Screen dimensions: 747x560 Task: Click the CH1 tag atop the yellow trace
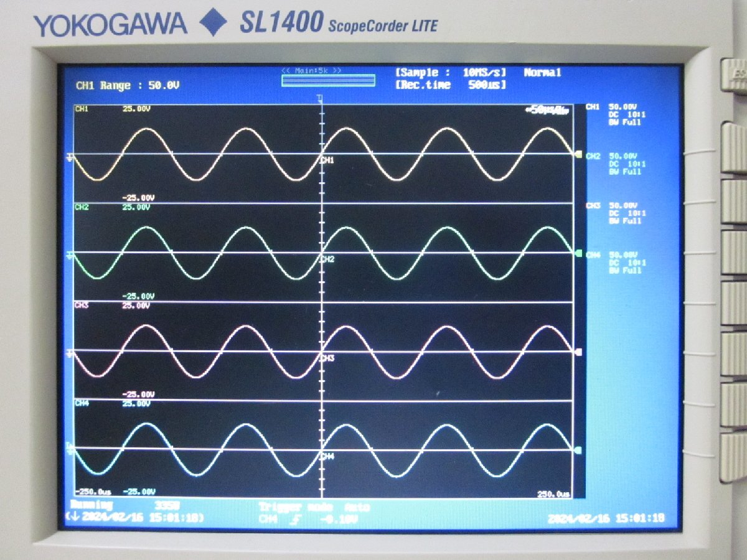coord(82,109)
